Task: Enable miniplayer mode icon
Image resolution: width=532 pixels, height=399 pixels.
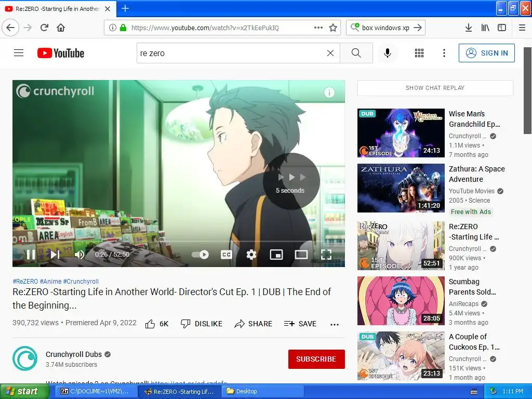Action: click(x=276, y=255)
